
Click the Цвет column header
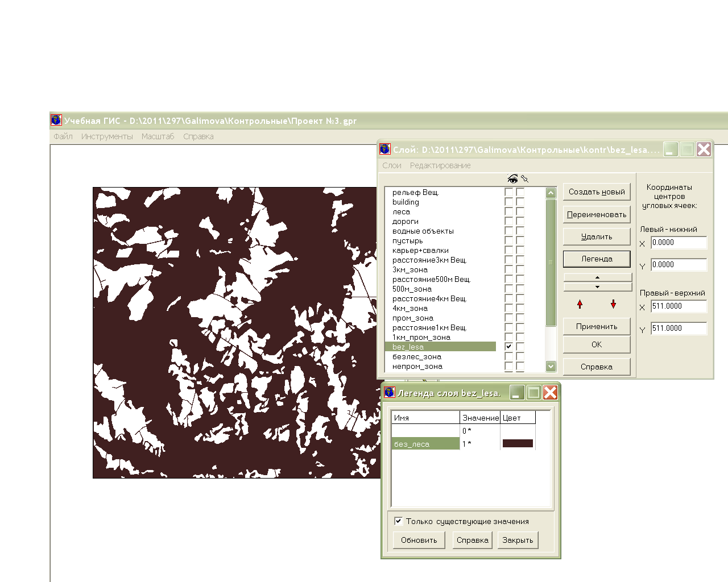[x=518, y=418]
